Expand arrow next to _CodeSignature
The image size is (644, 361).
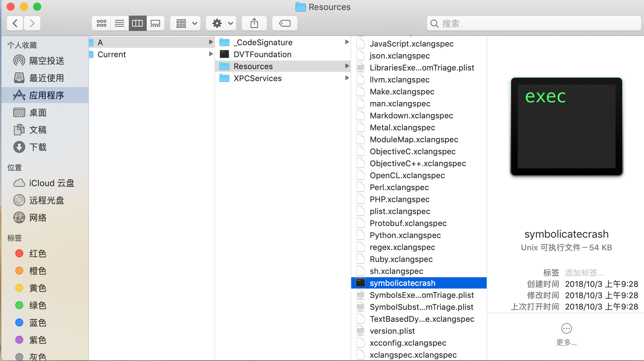[347, 42]
